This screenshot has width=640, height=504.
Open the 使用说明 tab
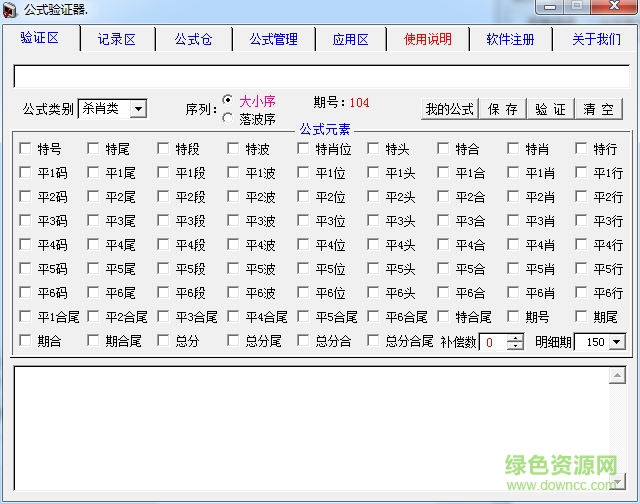[x=428, y=39]
